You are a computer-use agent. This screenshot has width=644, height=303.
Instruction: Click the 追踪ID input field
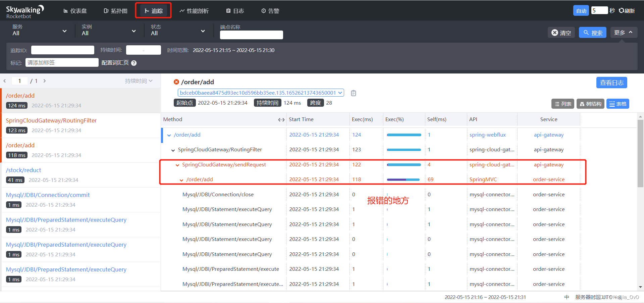point(63,50)
